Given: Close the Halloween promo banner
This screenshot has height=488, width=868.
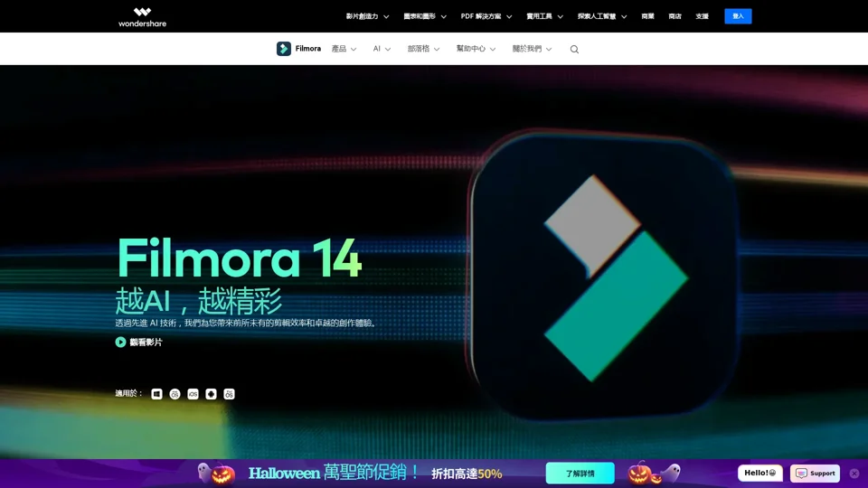Looking at the screenshot, I should (x=854, y=474).
